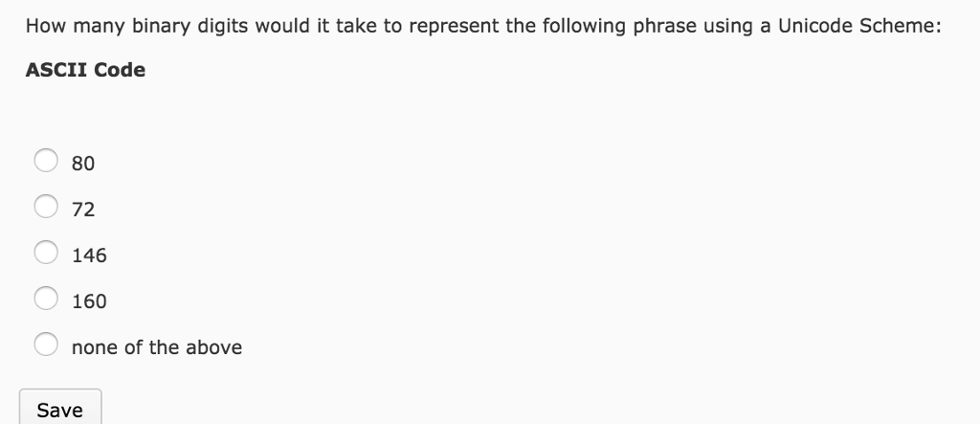The height and width of the screenshot is (424, 980).
Task: Select the 'none of the above' radio button
Action: (46, 345)
